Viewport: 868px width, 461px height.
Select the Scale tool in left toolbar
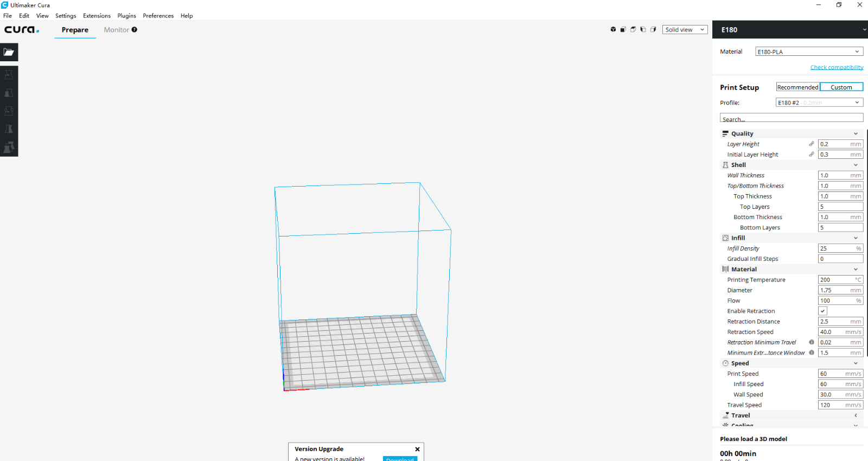coord(9,93)
